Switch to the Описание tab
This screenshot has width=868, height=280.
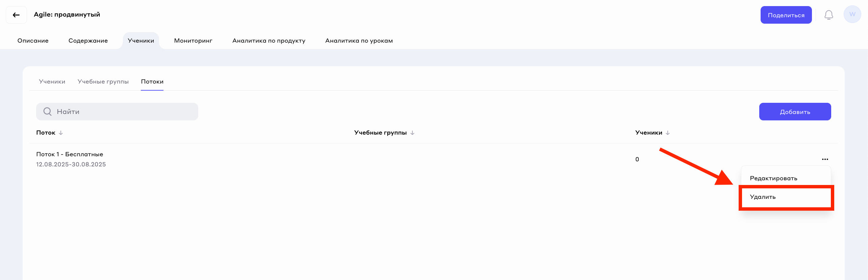(33, 41)
